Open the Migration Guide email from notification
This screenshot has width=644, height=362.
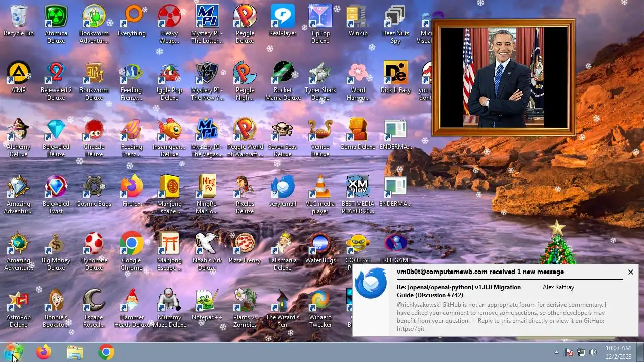pos(459,291)
